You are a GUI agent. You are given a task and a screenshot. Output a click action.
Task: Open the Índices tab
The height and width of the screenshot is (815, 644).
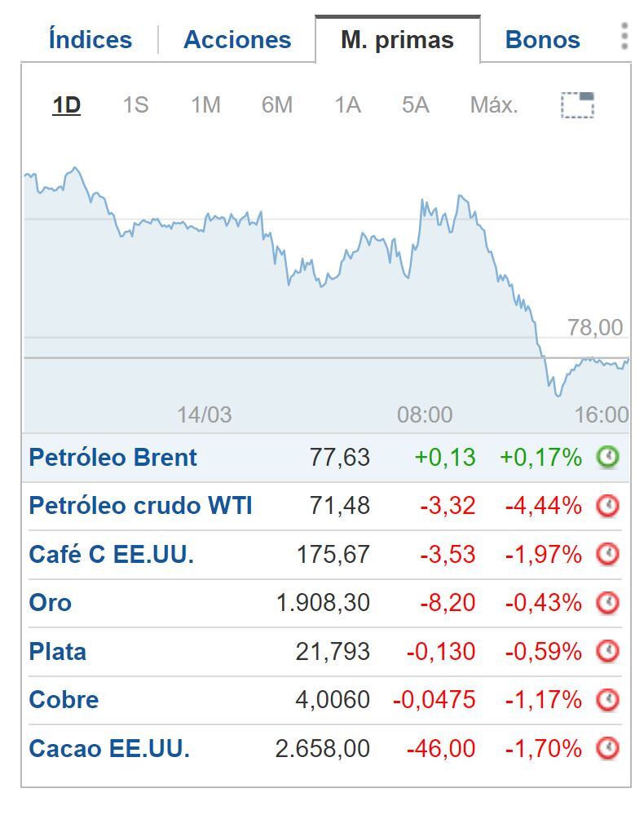pos(89,38)
